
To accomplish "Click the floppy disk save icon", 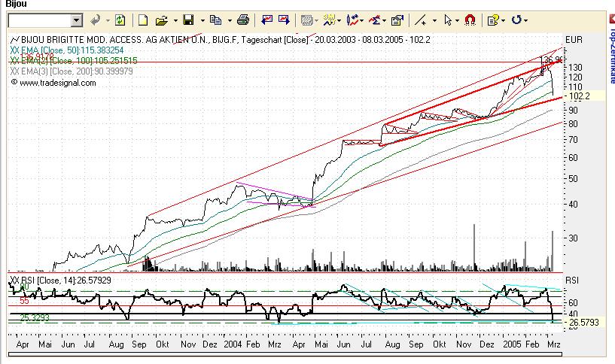I will [189, 20].
